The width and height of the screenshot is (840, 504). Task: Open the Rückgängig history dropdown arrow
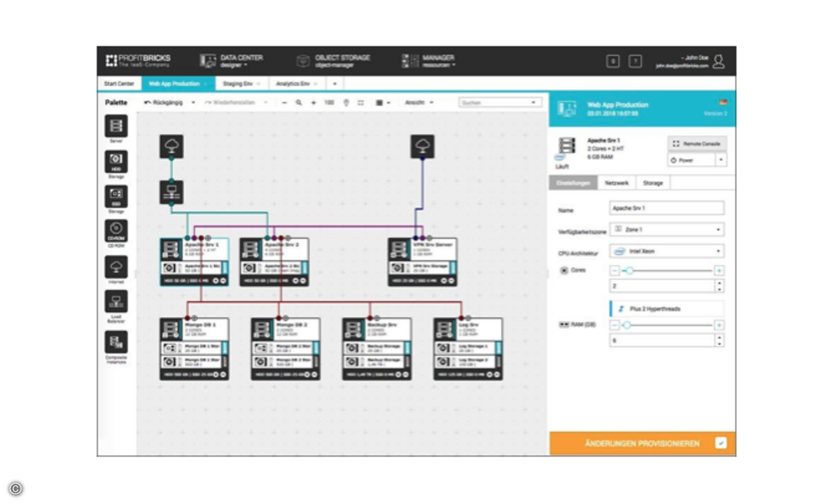(x=193, y=103)
